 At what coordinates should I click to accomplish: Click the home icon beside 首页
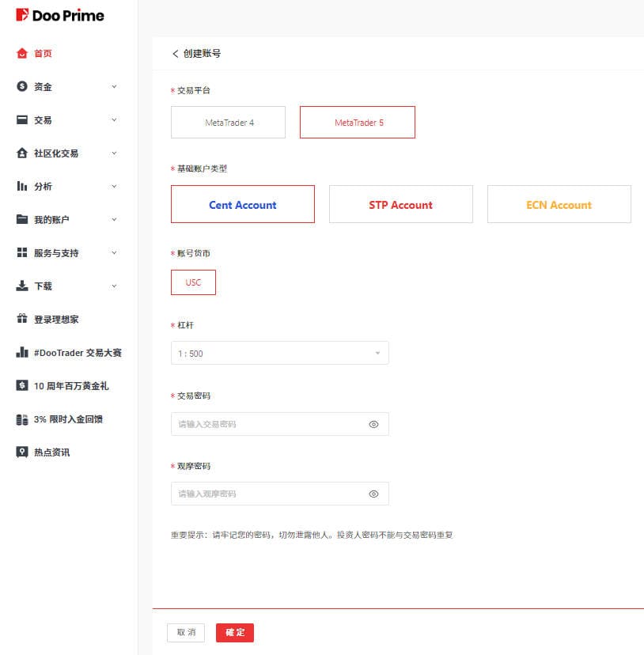[21, 54]
